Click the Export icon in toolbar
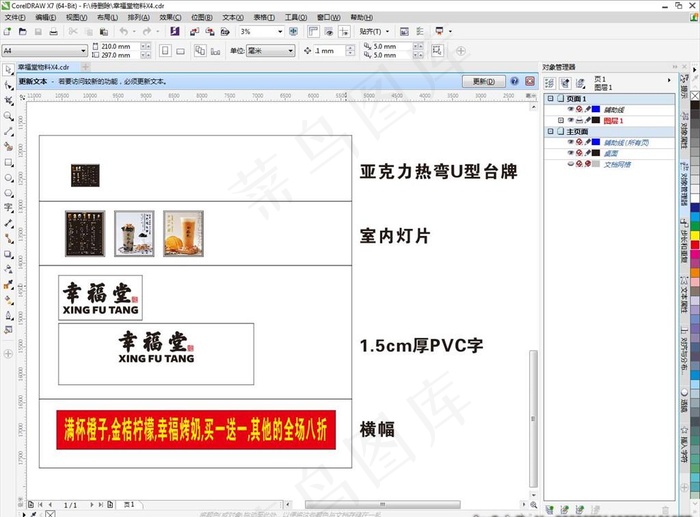700x517 pixels. coord(209,32)
